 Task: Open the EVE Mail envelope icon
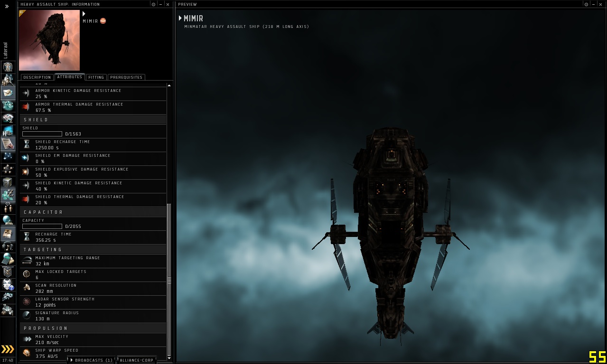pyautogui.click(x=8, y=92)
